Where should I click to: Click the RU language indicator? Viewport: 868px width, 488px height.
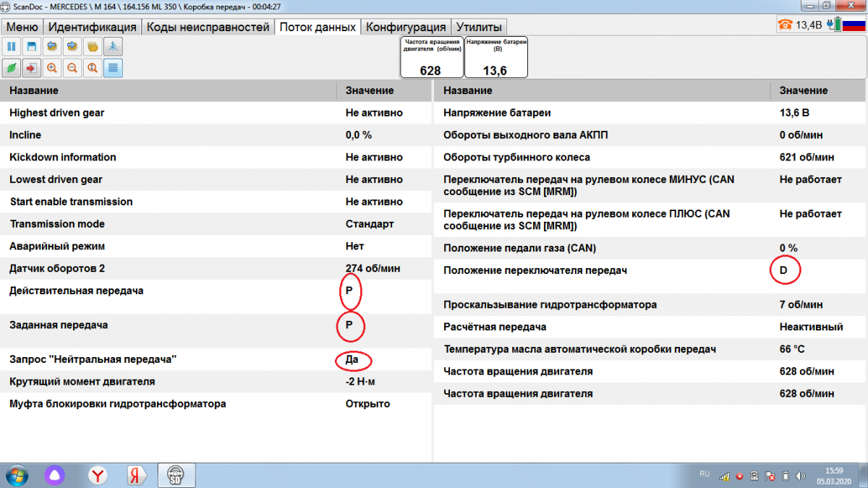pos(705,474)
